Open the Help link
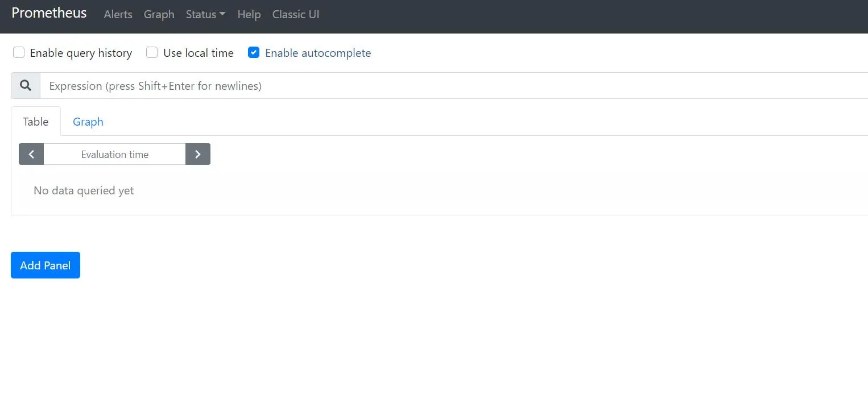This screenshot has width=868, height=416. click(249, 15)
